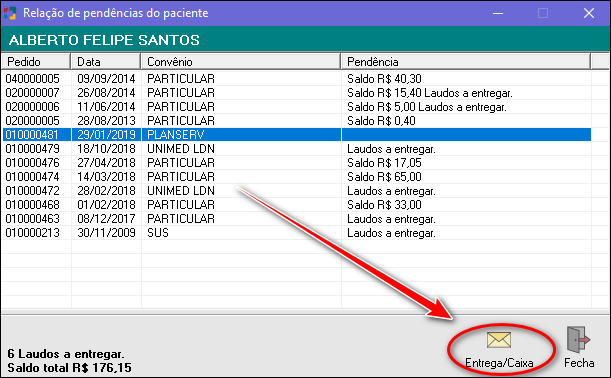Click date 09/09/2014 cell
The height and width of the screenshot is (378, 611).
click(x=106, y=79)
